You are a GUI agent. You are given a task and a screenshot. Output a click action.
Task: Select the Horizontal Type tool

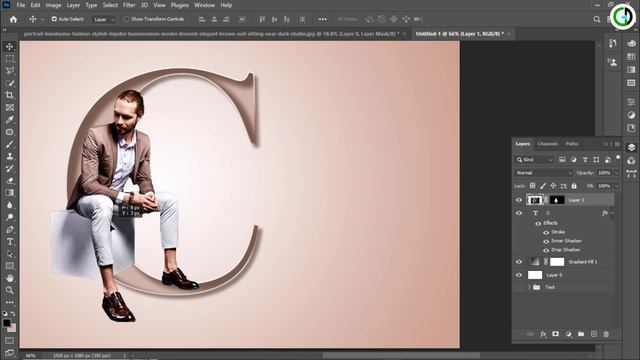point(9,242)
